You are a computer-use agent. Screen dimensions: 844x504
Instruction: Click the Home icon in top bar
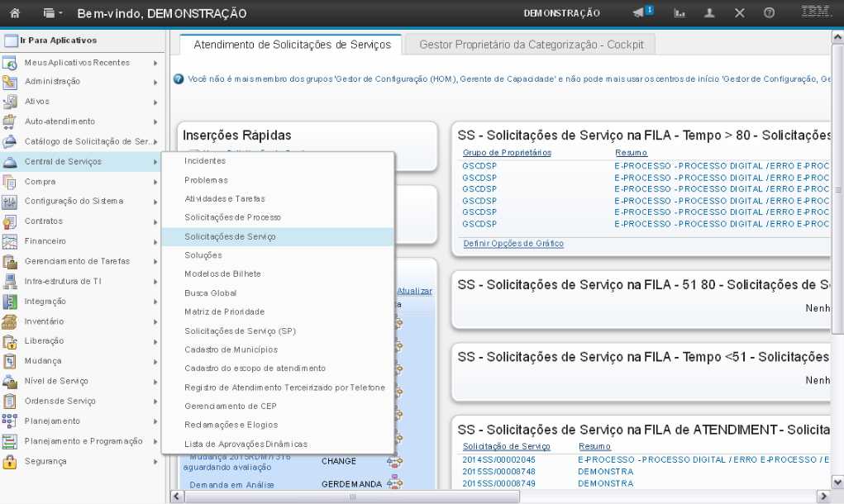(14, 13)
